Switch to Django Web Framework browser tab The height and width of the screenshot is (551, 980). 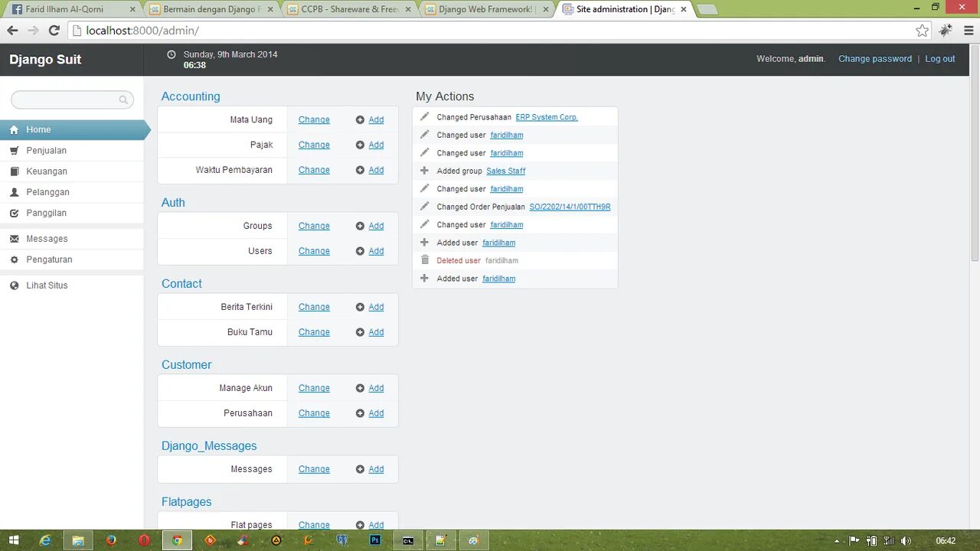point(487,9)
